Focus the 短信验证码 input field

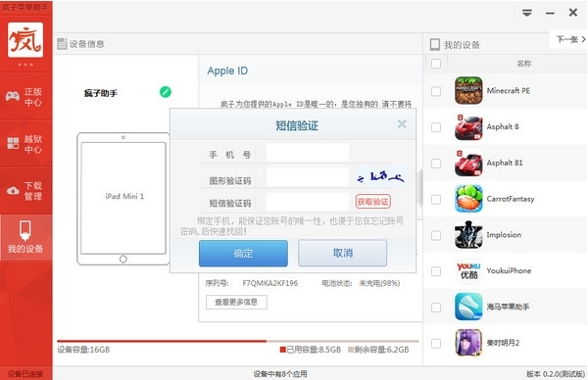[308, 202]
